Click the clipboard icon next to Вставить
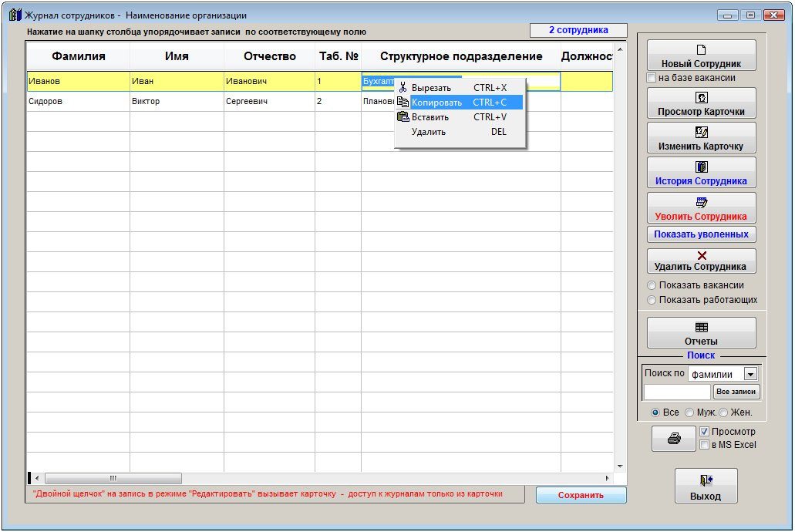 403,116
